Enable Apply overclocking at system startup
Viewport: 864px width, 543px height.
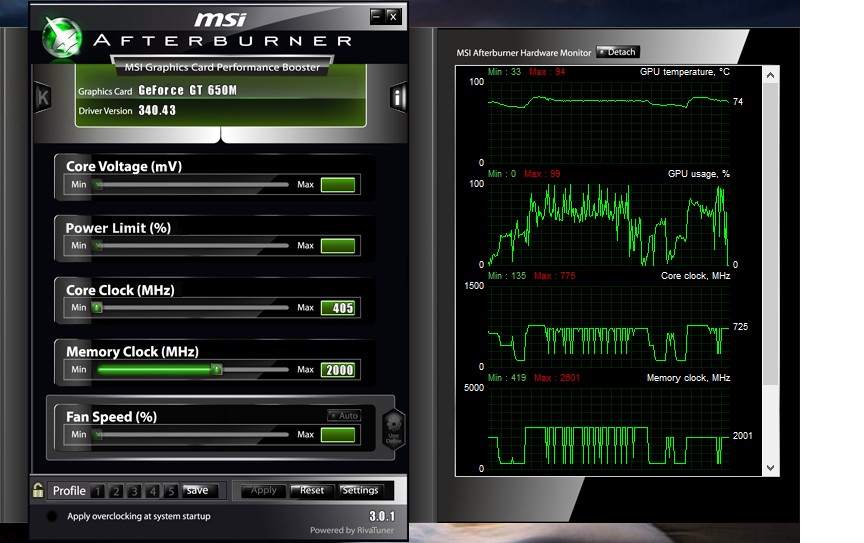tap(52, 516)
